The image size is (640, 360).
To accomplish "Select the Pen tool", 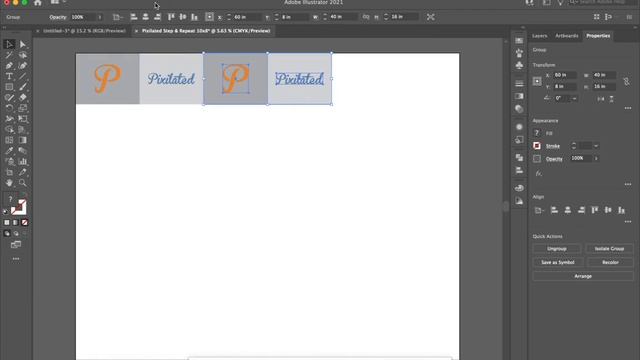I will pos(9,65).
